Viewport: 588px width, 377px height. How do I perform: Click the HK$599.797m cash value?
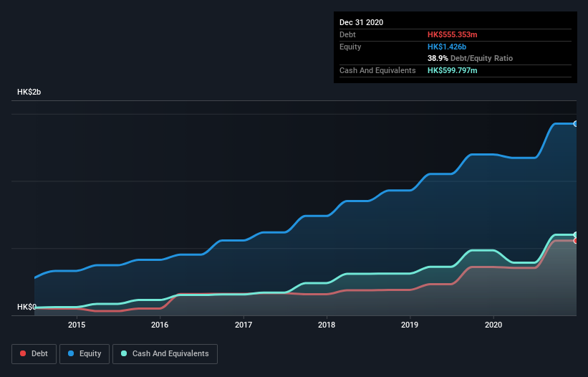tap(452, 70)
